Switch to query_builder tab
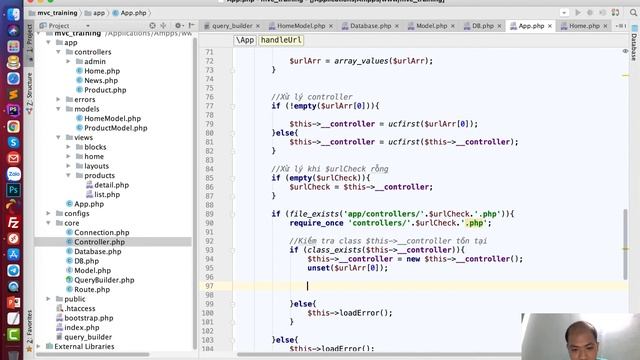640x360 pixels. click(x=231, y=26)
